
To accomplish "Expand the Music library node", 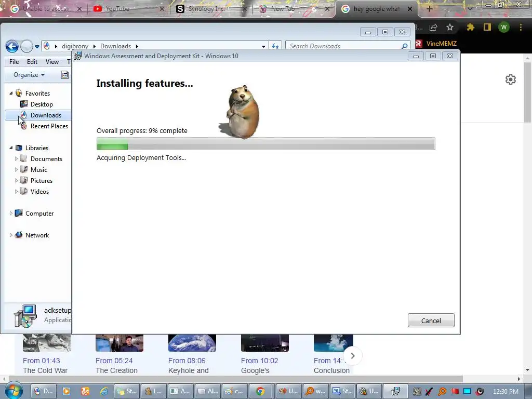I will pos(16,170).
